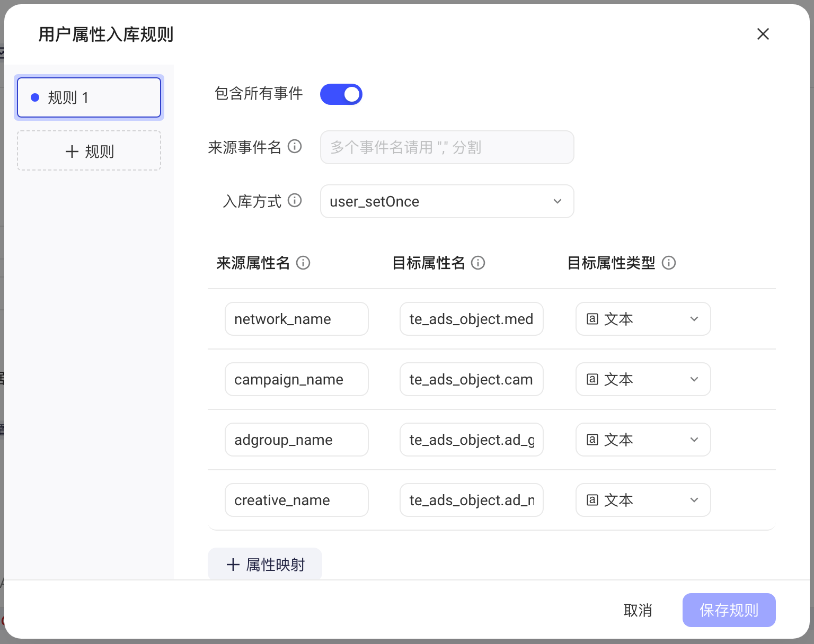The width and height of the screenshot is (814, 644).
Task: Click the 包含所有事件 label
Action: [x=258, y=94]
